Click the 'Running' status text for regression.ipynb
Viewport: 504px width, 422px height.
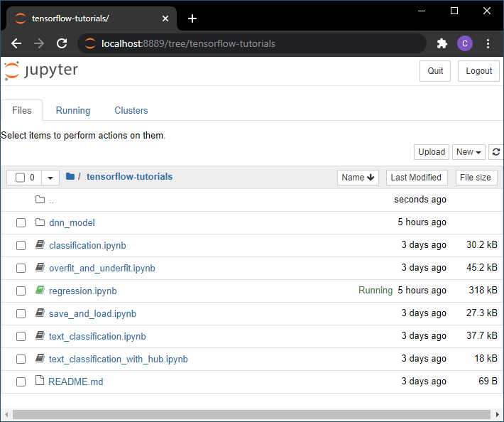click(x=376, y=290)
